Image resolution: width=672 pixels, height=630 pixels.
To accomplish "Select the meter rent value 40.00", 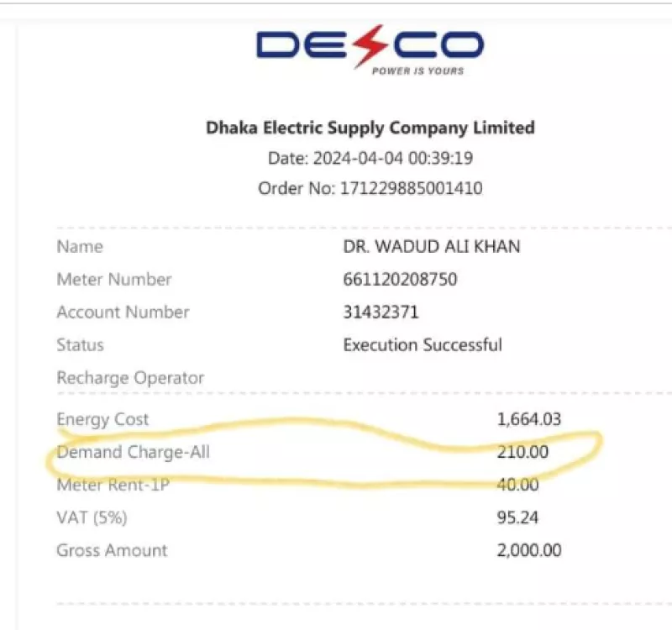I will point(517,485).
